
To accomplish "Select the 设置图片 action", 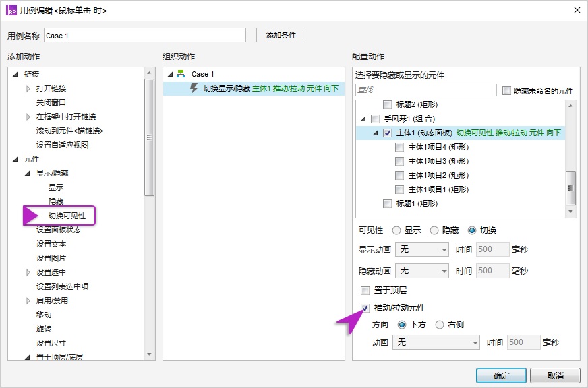I will [x=51, y=258].
